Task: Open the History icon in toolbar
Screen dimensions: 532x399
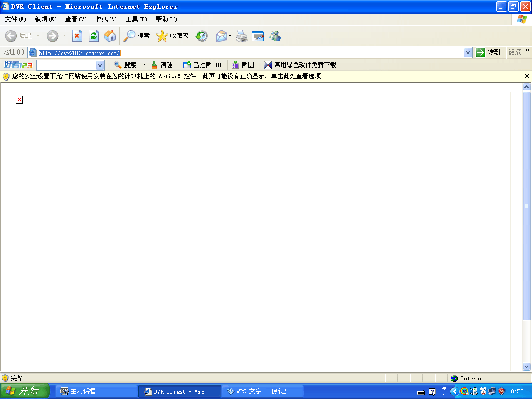Action: pos(202,36)
